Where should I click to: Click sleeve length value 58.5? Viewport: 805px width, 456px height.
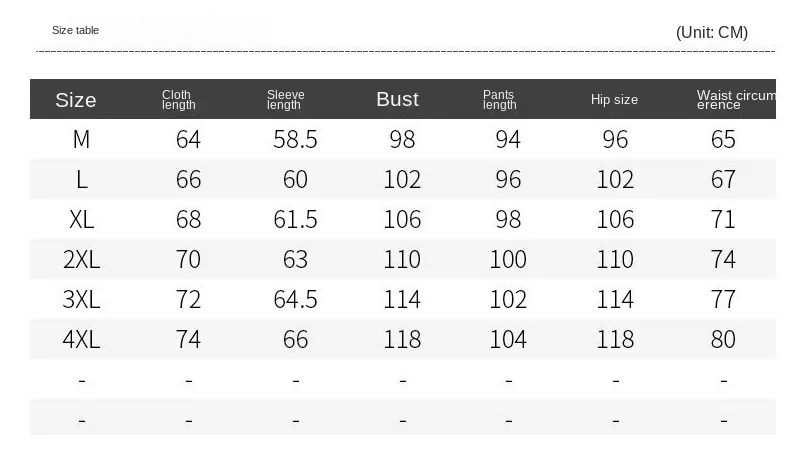tap(295, 139)
